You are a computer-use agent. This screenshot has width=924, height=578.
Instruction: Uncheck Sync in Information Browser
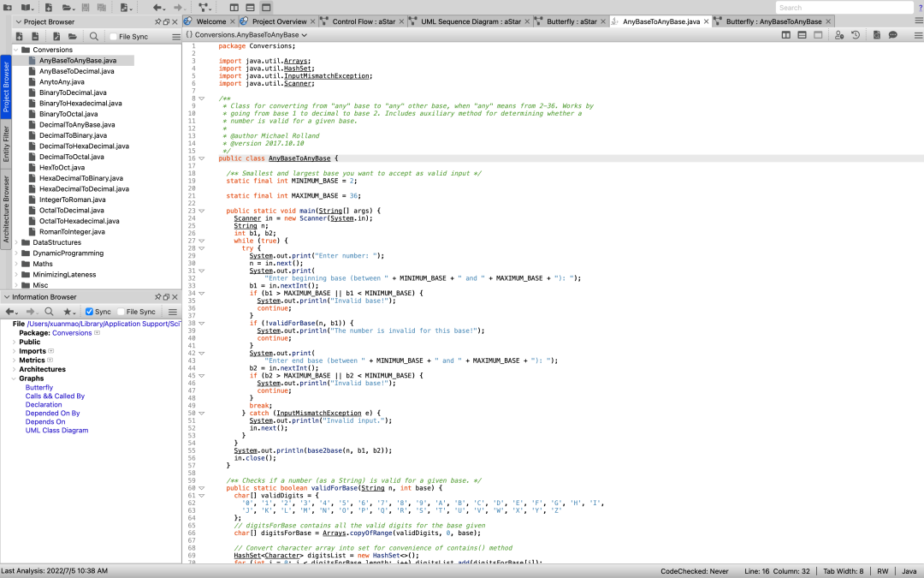pos(89,312)
